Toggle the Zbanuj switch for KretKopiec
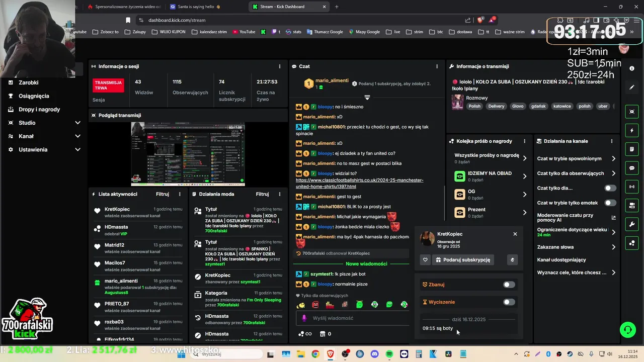This screenshot has height=362, width=644. pyautogui.click(x=509, y=285)
